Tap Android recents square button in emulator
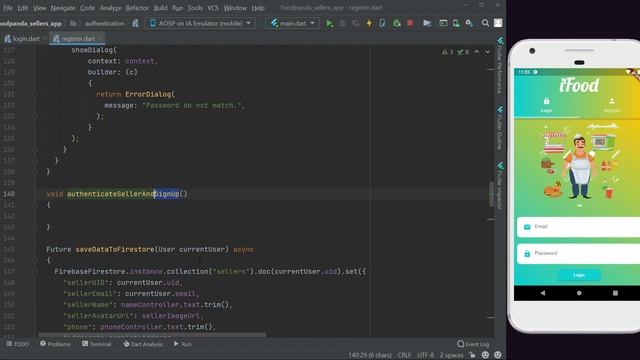Image resolution: width=640 pixels, height=360 pixels. pyautogui.click(x=615, y=293)
